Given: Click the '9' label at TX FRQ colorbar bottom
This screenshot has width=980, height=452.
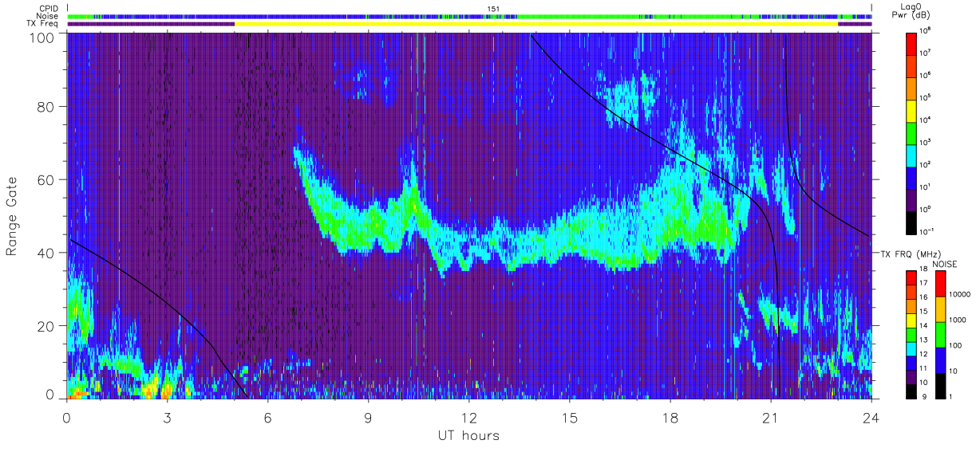Looking at the screenshot, I should coord(923,397).
